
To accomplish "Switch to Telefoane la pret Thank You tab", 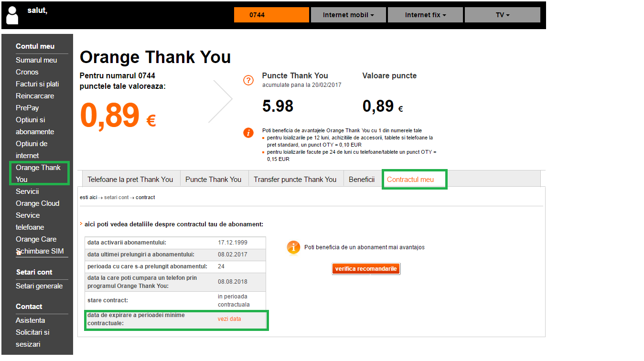I will pyautogui.click(x=130, y=180).
